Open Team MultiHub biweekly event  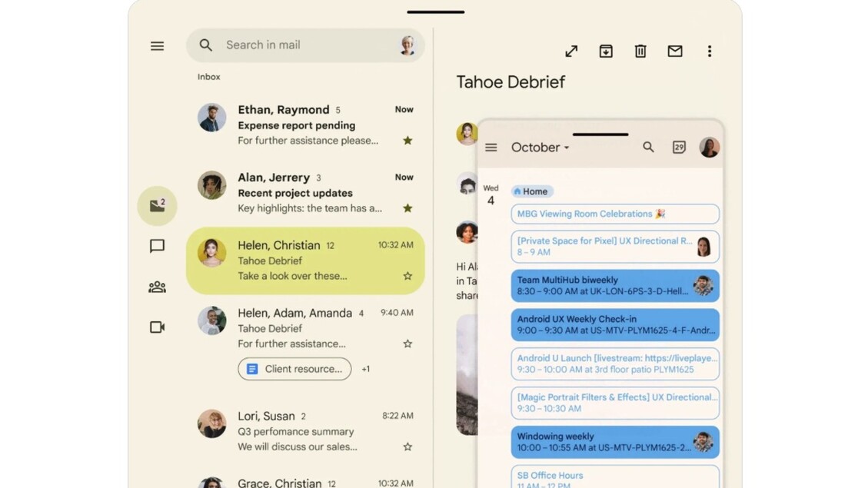pyautogui.click(x=615, y=285)
